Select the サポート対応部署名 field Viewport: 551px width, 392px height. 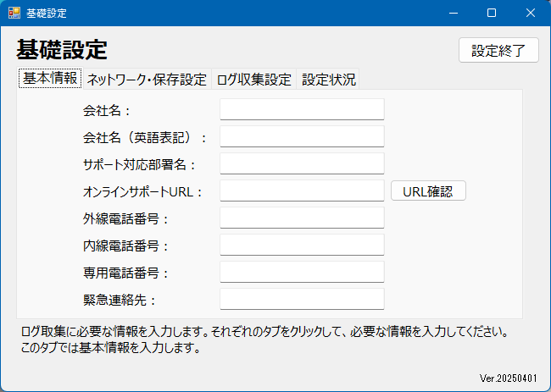pyautogui.click(x=302, y=164)
